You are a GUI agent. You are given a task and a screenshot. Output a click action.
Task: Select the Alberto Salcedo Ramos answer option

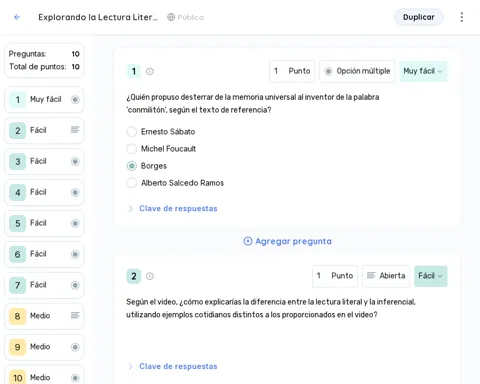pos(132,183)
